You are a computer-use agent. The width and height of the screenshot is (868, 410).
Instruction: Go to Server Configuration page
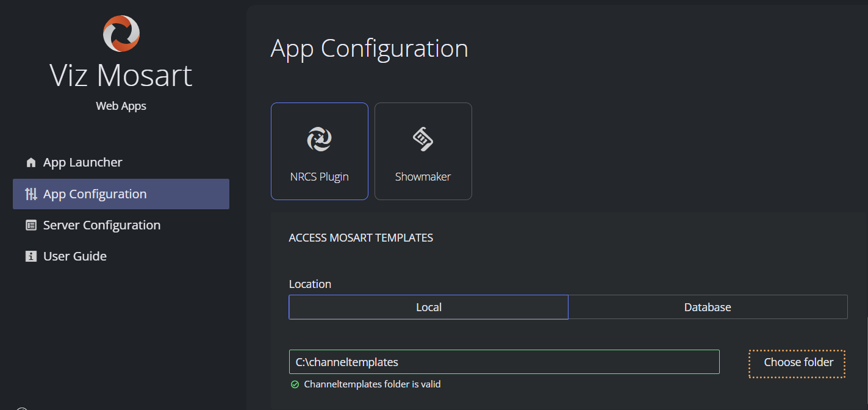coord(121,225)
